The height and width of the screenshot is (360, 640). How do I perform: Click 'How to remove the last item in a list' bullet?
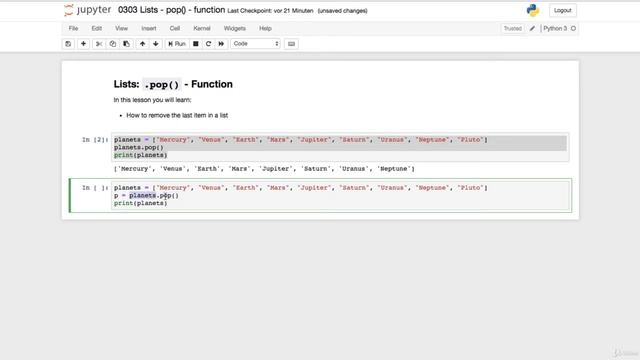point(177,116)
